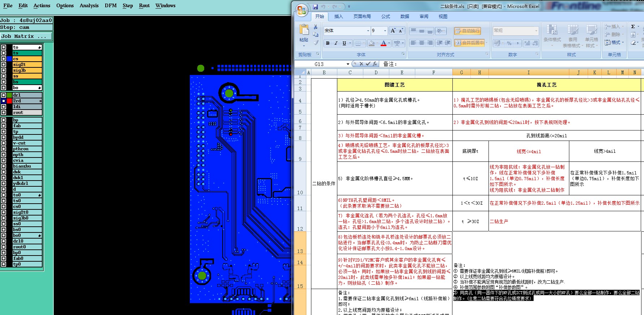Save the workbook from quick access toolbar
Screen dimensions: 644x315
(315, 6)
